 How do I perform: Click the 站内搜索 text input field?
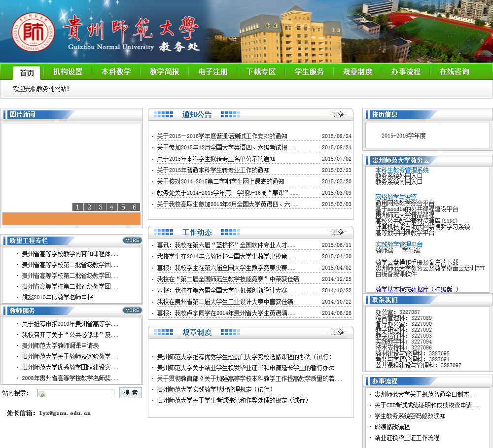click(x=75, y=393)
